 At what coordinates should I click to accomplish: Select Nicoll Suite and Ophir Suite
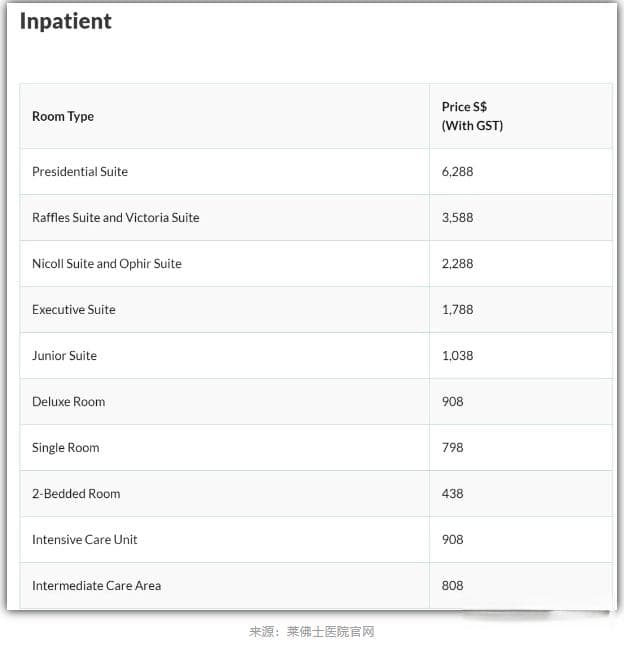pos(107,264)
